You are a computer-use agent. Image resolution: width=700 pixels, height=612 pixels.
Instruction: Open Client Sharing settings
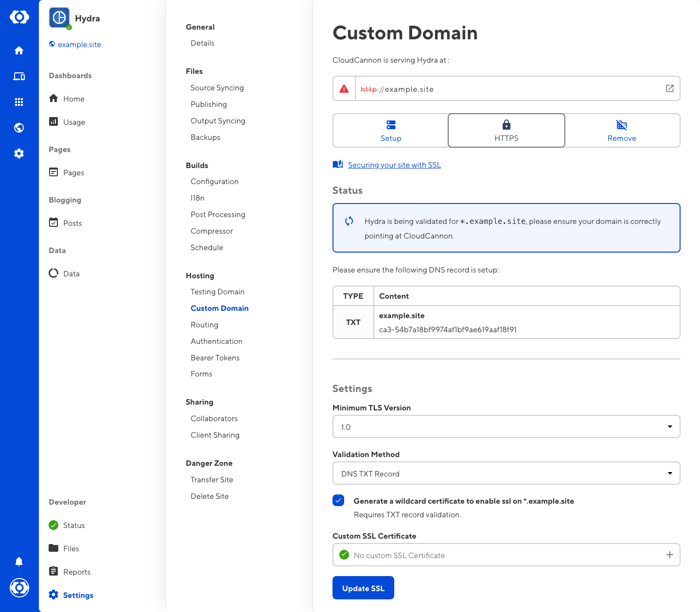point(215,435)
